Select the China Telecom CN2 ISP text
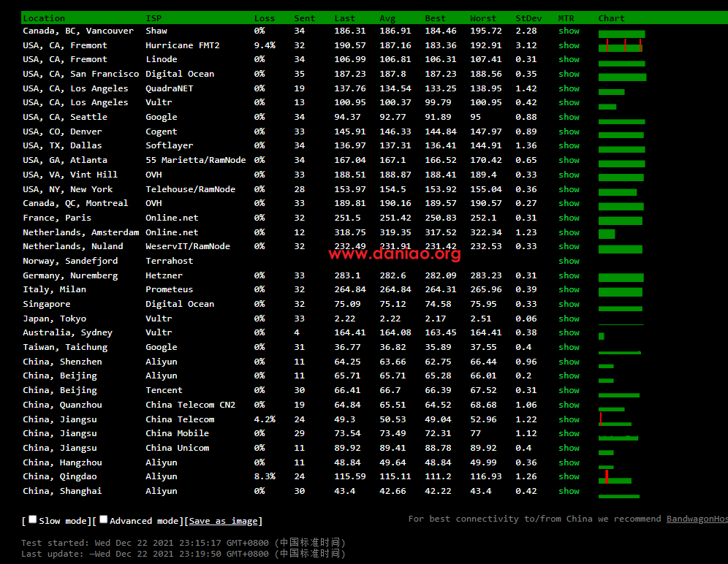728x564 pixels. pyautogui.click(x=190, y=405)
